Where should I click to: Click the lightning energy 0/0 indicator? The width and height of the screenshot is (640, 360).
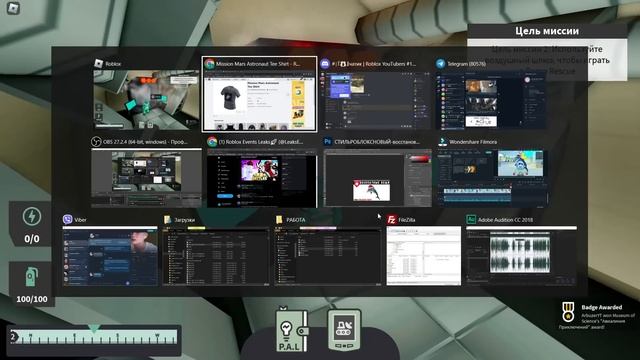pos(31,224)
